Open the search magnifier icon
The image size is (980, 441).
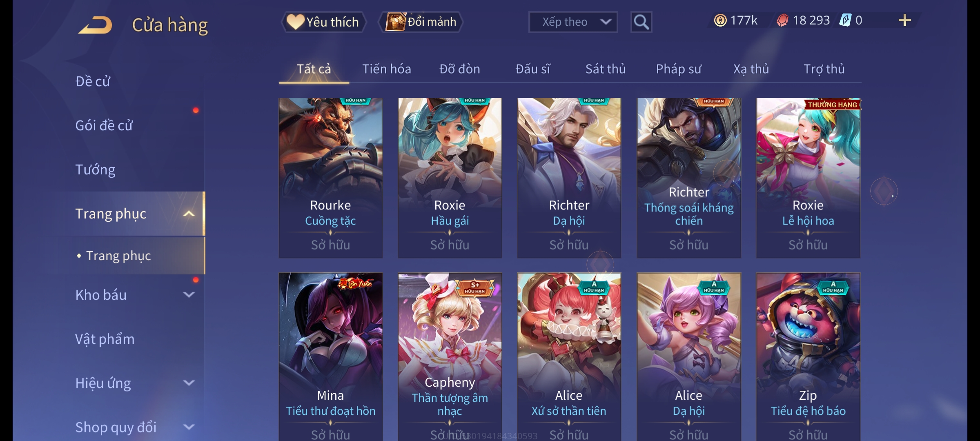(641, 22)
